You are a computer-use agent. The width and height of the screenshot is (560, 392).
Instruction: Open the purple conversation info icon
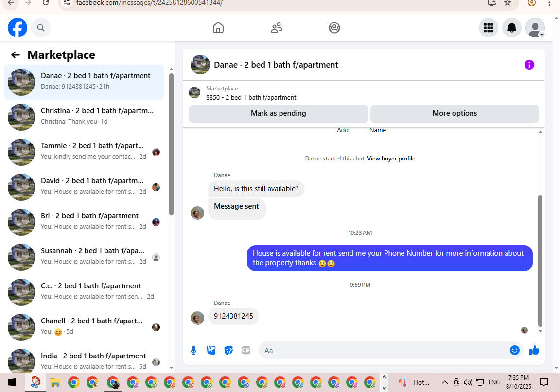[529, 65]
